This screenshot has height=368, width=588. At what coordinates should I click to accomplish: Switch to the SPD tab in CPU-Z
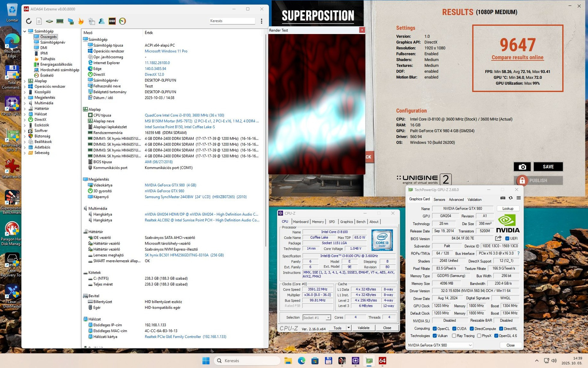coord(332,222)
